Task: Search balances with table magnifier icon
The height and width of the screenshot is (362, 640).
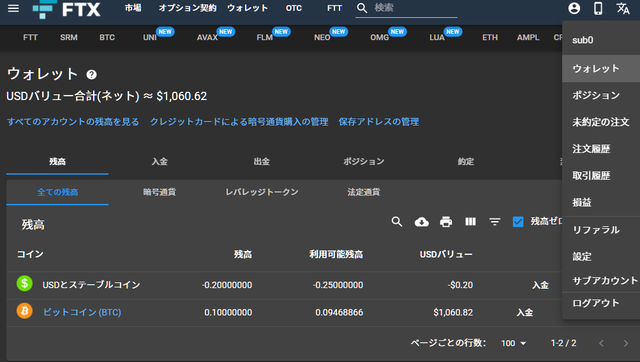Action: 397,222
